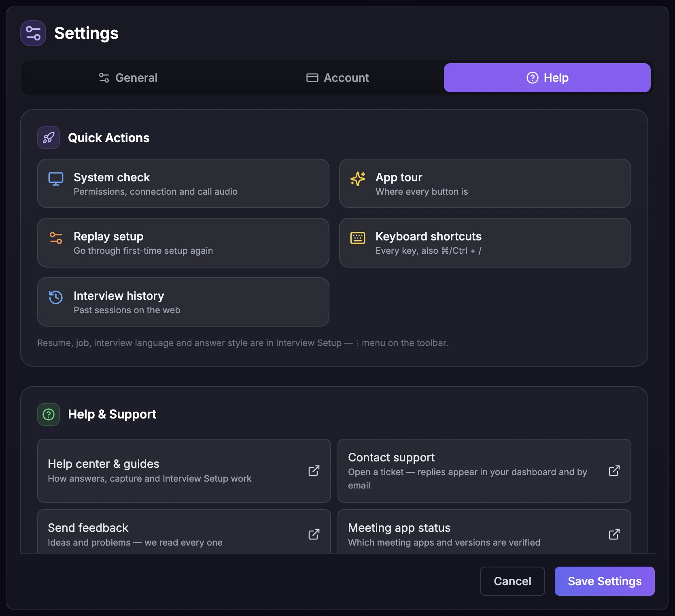Click the green question-mark icon beside Help & Support

click(49, 414)
